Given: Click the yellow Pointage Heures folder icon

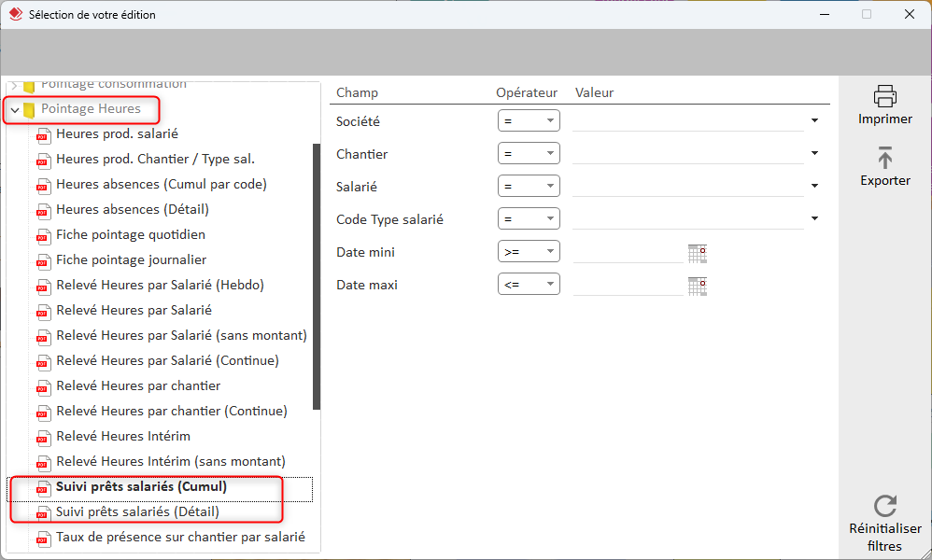Looking at the screenshot, I should tap(29, 110).
